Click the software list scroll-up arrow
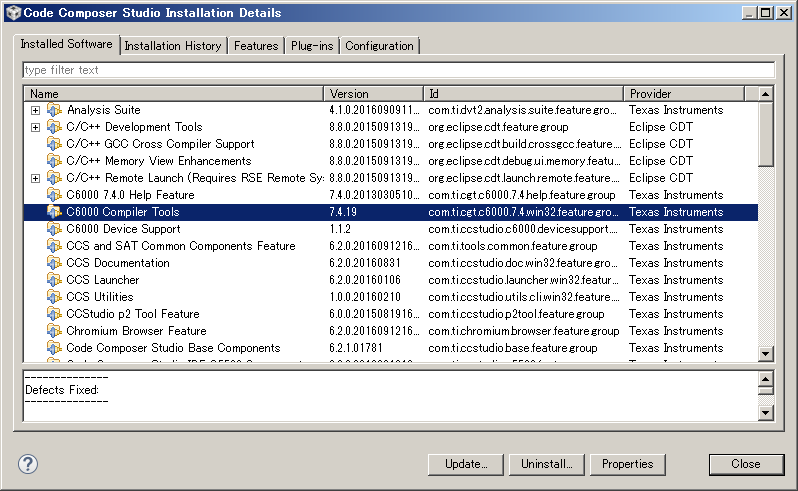 [765, 94]
